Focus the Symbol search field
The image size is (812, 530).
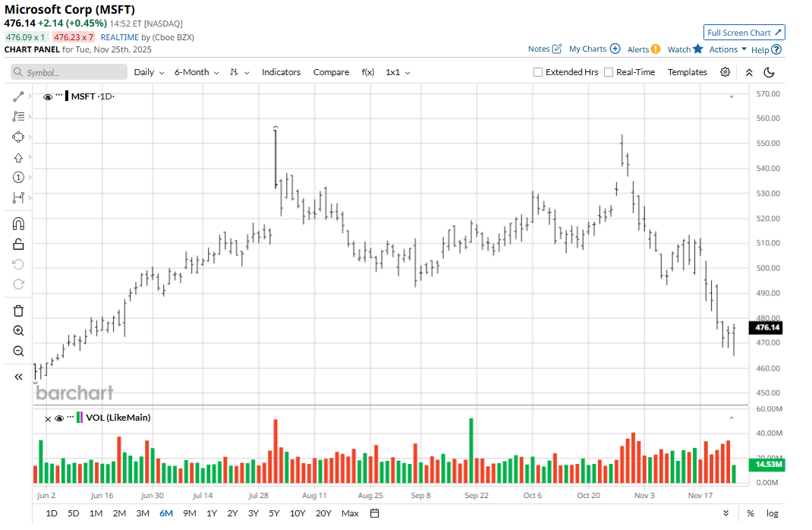pyautogui.click(x=69, y=72)
